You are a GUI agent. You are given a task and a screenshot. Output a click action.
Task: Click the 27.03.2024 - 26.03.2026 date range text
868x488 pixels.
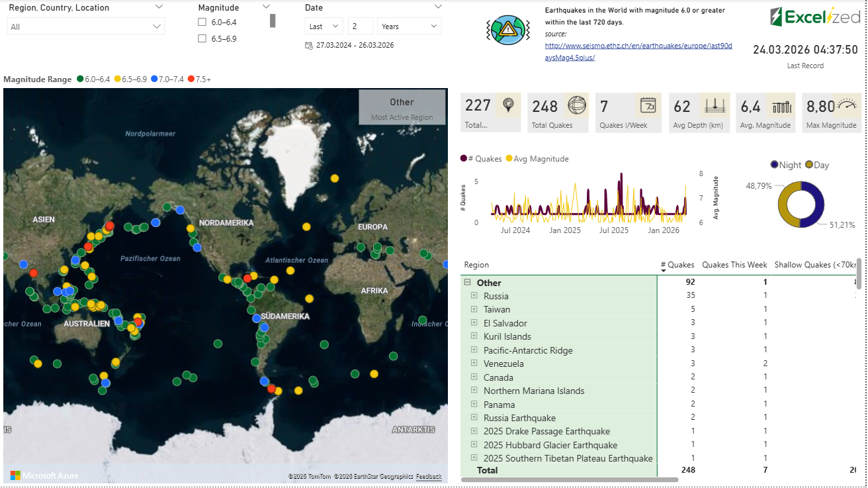355,45
